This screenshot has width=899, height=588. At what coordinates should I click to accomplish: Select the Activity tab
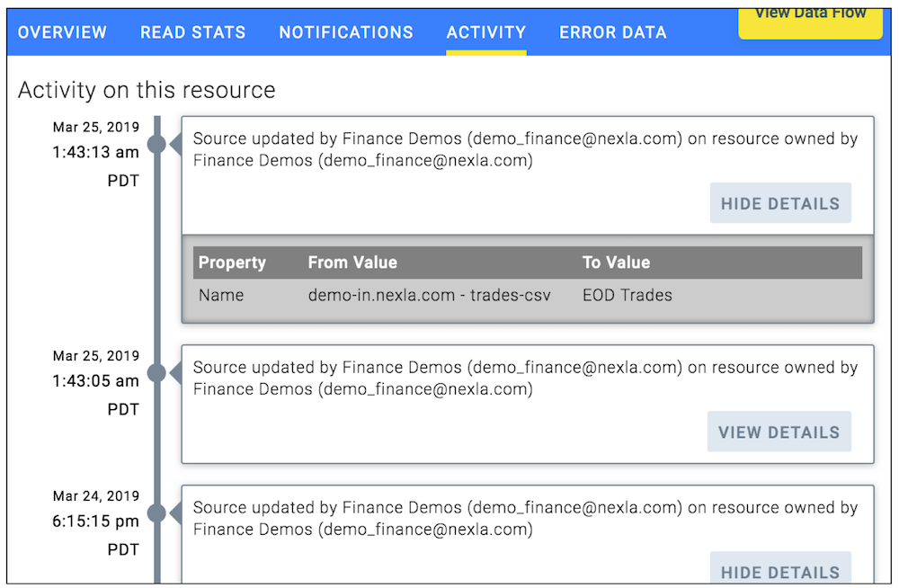[x=486, y=32]
